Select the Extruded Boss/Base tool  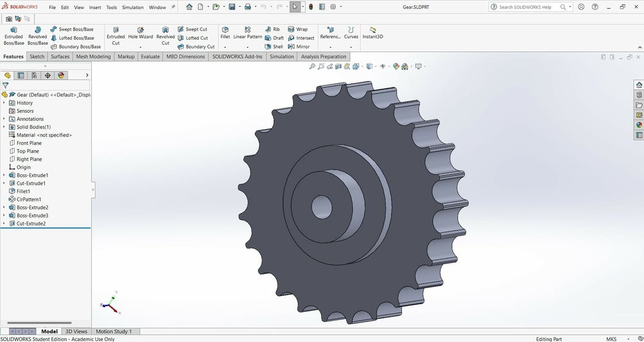[13, 36]
